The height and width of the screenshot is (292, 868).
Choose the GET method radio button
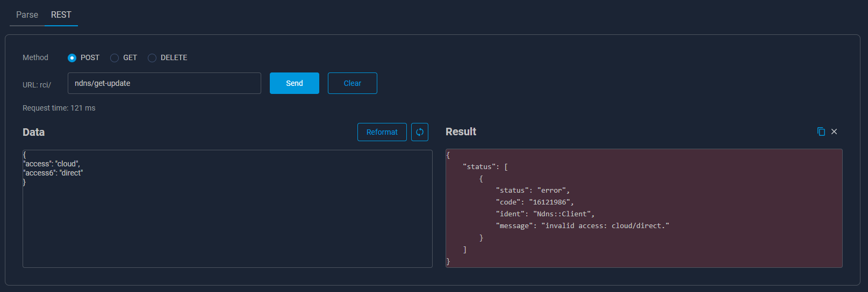click(114, 57)
